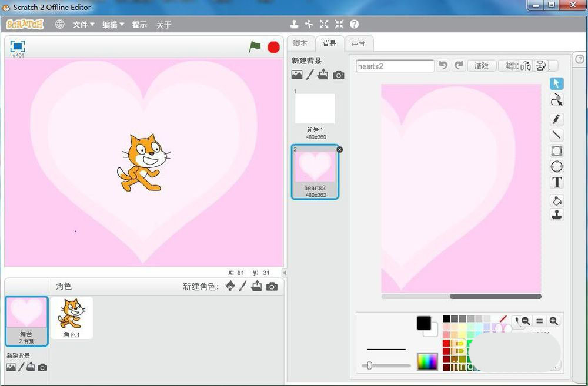The height and width of the screenshot is (386, 588).
Task: Select the Ellipse tool
Action: [556, 166]
